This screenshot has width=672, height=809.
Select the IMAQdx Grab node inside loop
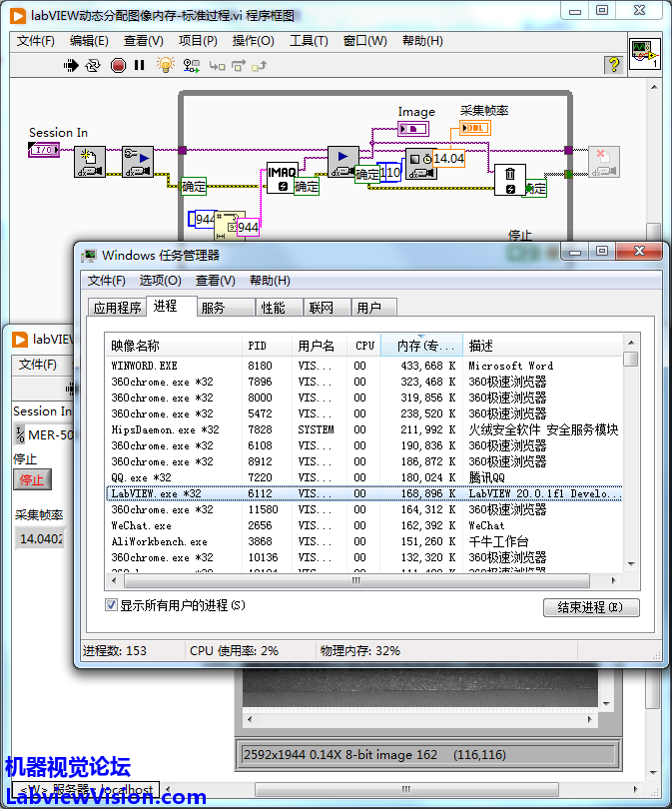coord(342,162)
